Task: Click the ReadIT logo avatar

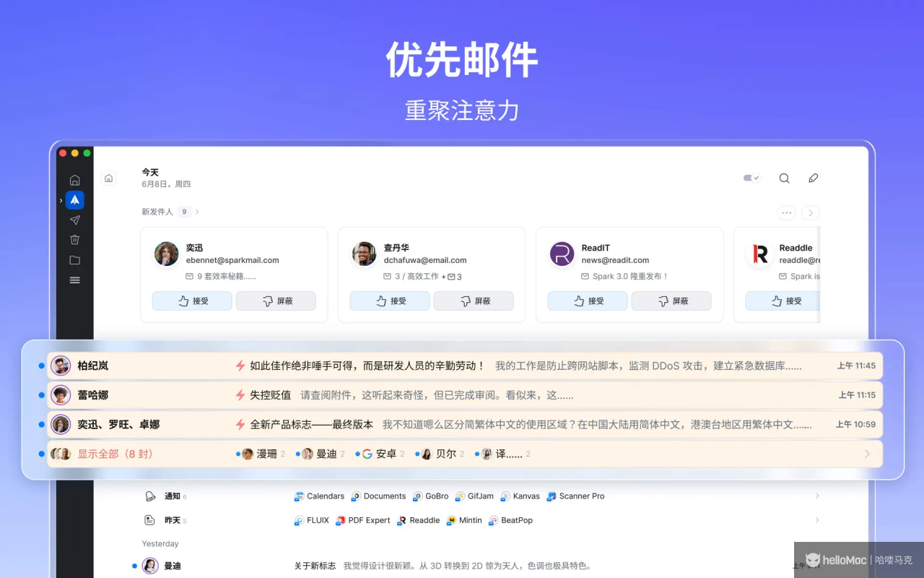Action: pyautogui.click(x=562, y=254)
